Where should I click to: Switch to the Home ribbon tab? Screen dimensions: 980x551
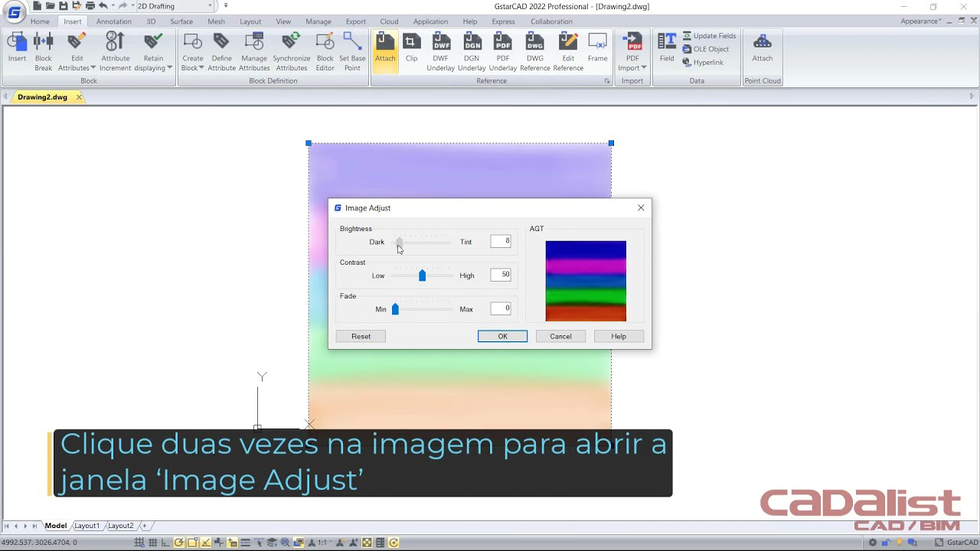[x=40, y=21]
